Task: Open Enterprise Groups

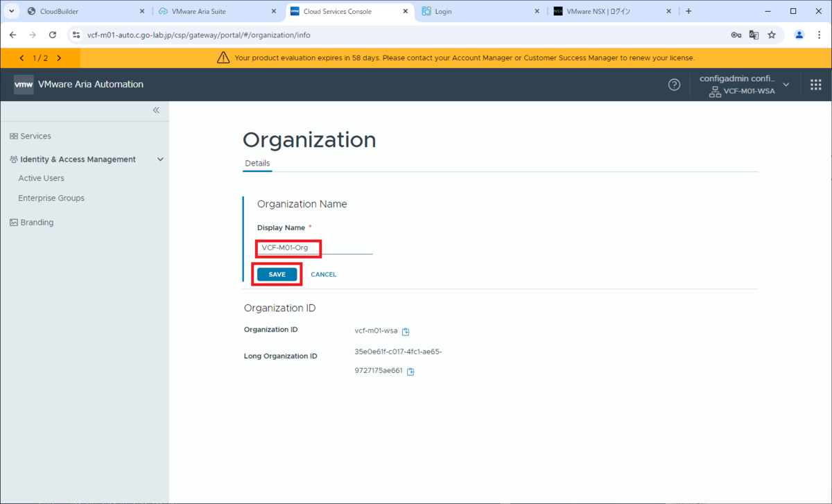Action: pos(51,198)
